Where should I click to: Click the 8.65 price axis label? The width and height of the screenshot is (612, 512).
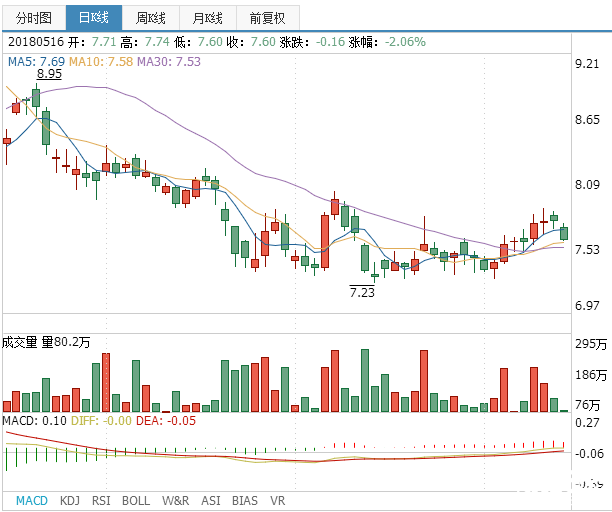tap(587, 120)
